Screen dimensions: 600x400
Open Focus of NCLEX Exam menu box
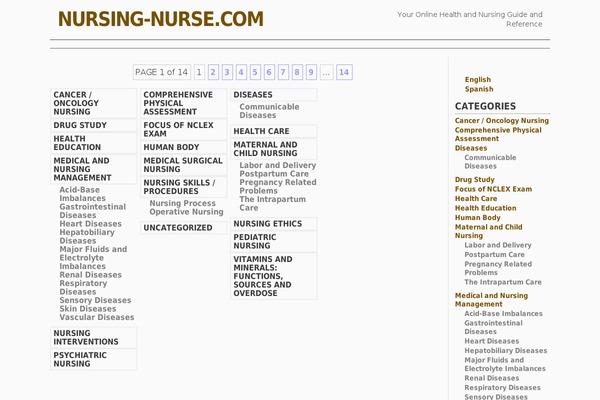(184, 129)
